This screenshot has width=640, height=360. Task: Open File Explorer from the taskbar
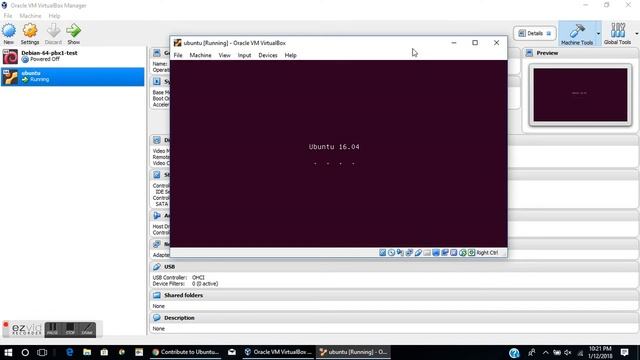pos(87,352)
